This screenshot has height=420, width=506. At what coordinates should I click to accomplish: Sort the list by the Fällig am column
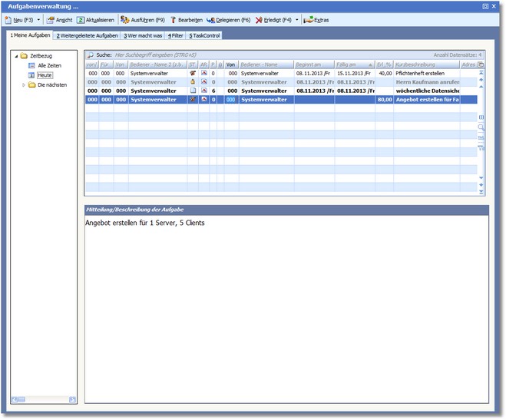click(x=352, y=64)
